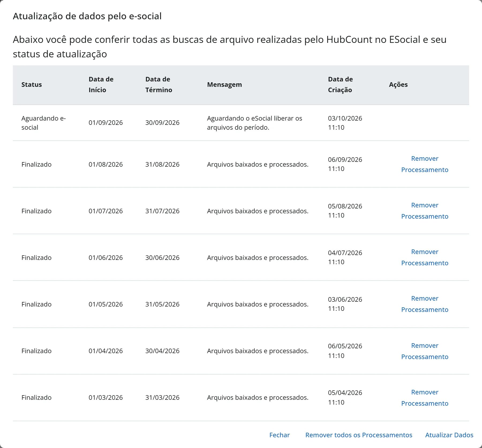Select the Aguardando e-social status row

click(x=241, y=123)
